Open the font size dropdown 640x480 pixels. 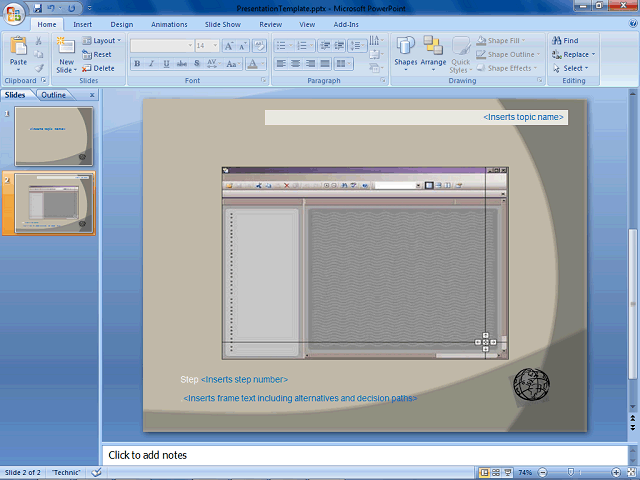[x=215, y=45]
